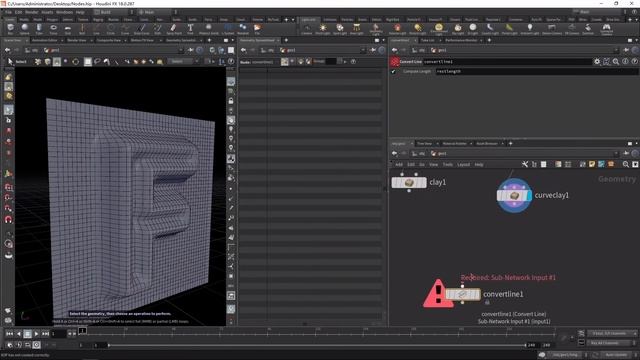Viewport: 640px width, 360px height.
Task: Click the curveclay1 node
Action: [514, 196]
